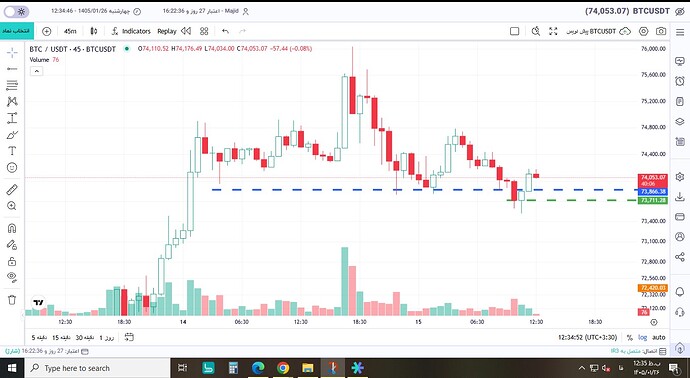Image resolution: width=690 pixels, height=378 pixels.
Task: Collapse the indicator legend chevron
Action: coord(37,71)
